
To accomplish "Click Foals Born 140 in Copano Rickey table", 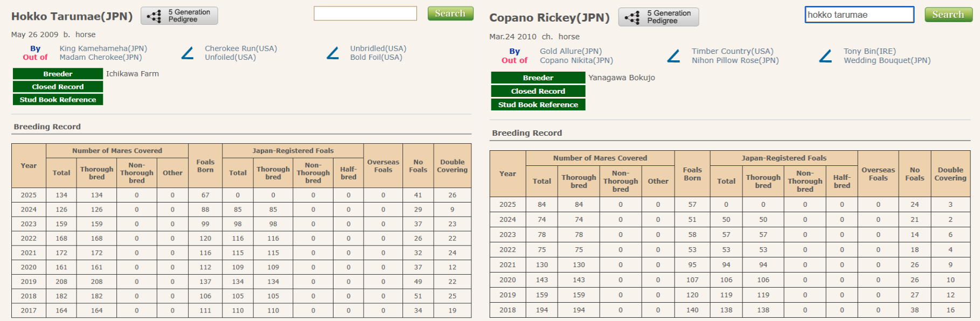I will coord(692,310).
